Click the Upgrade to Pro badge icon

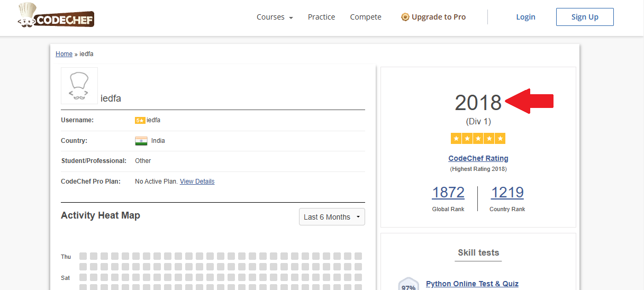405,17
